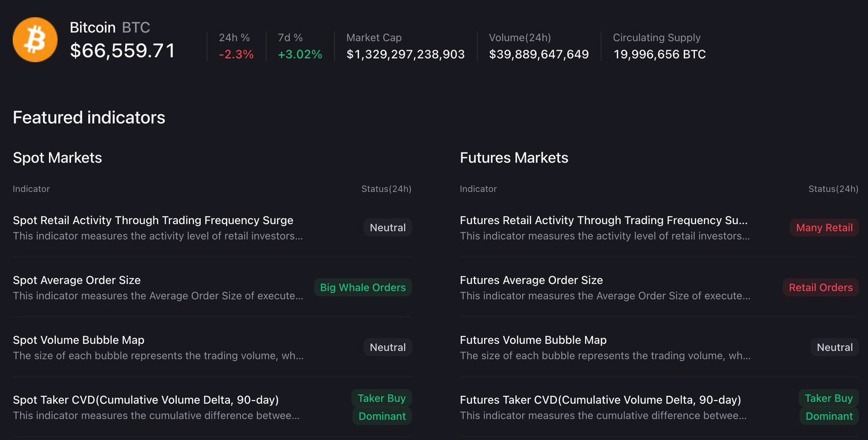The image size is (868, 440).
Task: Open the Spot Volume Bubble Map indicator
Action: 79,340
